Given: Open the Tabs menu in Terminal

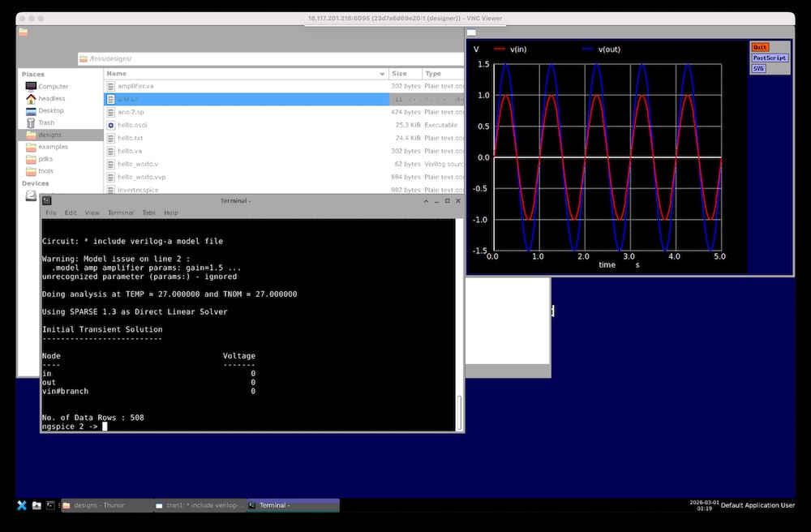Looking at the screenshot, I should point(148,212).
